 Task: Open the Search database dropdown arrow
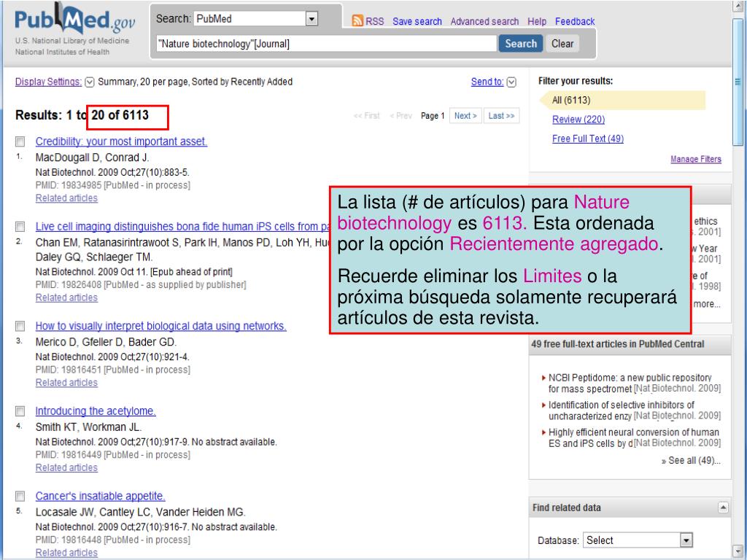pos(311,19)
